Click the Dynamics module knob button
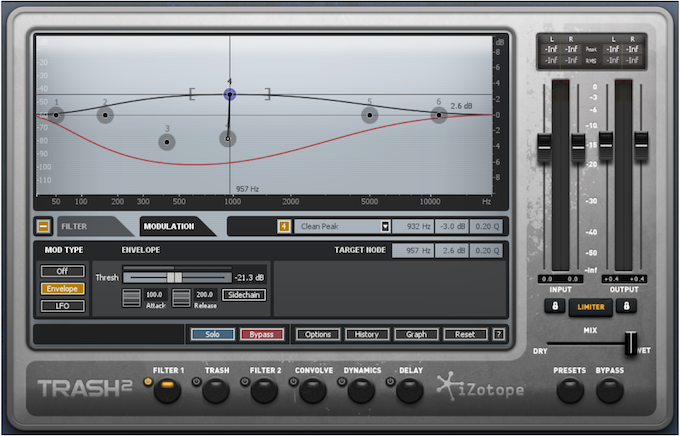Image resolution: width=680 pixels, height=436 pixels. tap(361, 390)
